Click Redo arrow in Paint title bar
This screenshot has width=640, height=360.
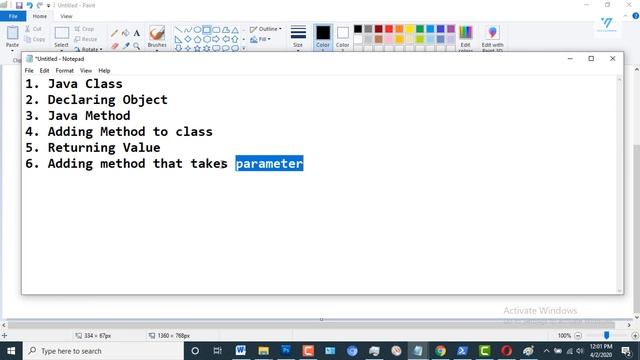coord(40,5)
